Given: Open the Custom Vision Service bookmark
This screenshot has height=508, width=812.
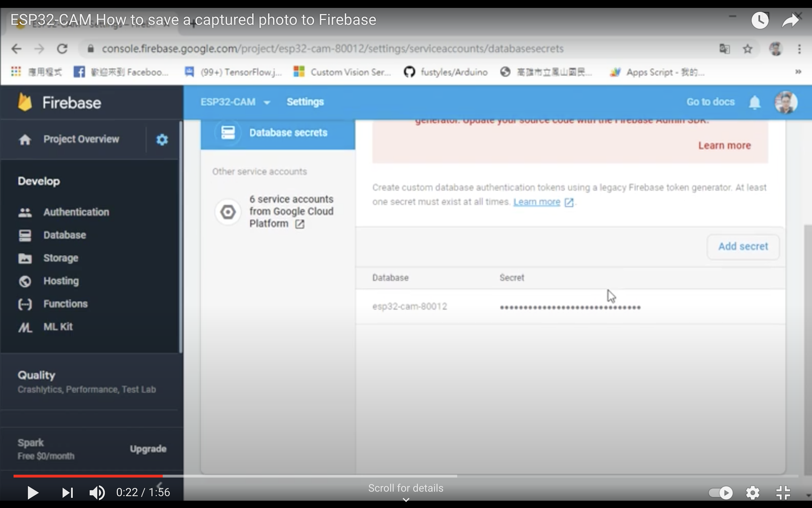Looking at the screenshot, I should [342, 72].
